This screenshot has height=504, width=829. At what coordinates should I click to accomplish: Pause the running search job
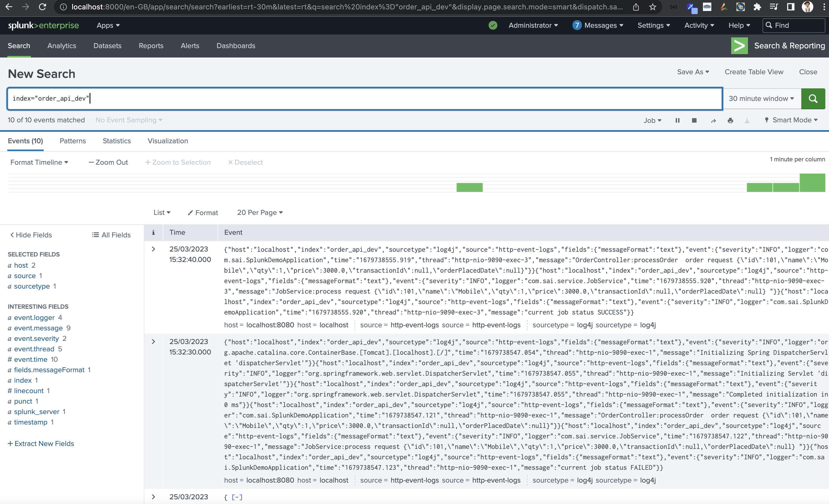tap(677, 120)
